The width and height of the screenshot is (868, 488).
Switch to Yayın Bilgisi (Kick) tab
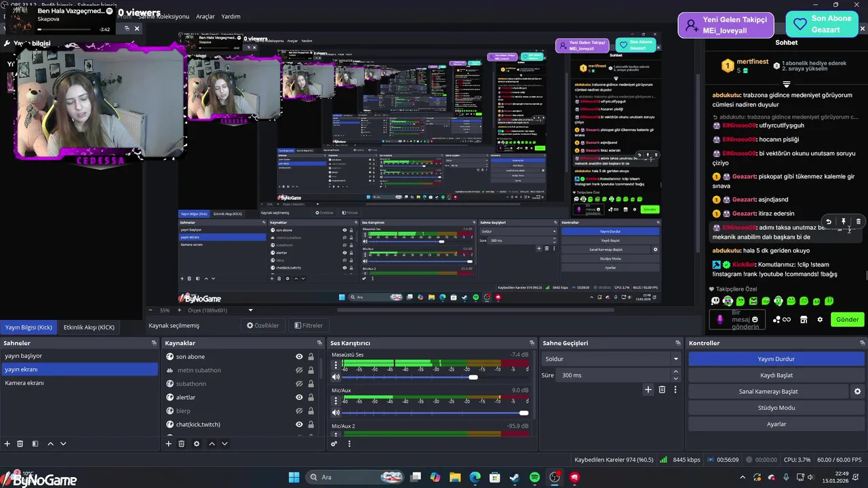28,327
